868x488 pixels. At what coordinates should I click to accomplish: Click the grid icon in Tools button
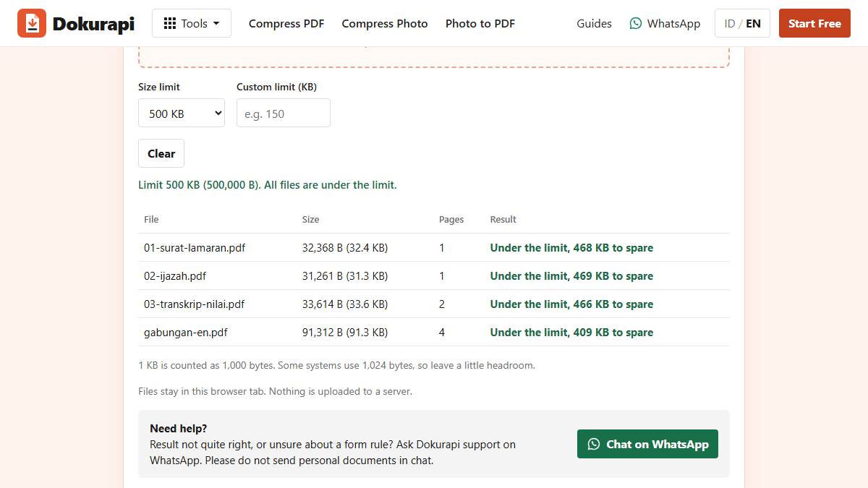click(x=170, y=23)
